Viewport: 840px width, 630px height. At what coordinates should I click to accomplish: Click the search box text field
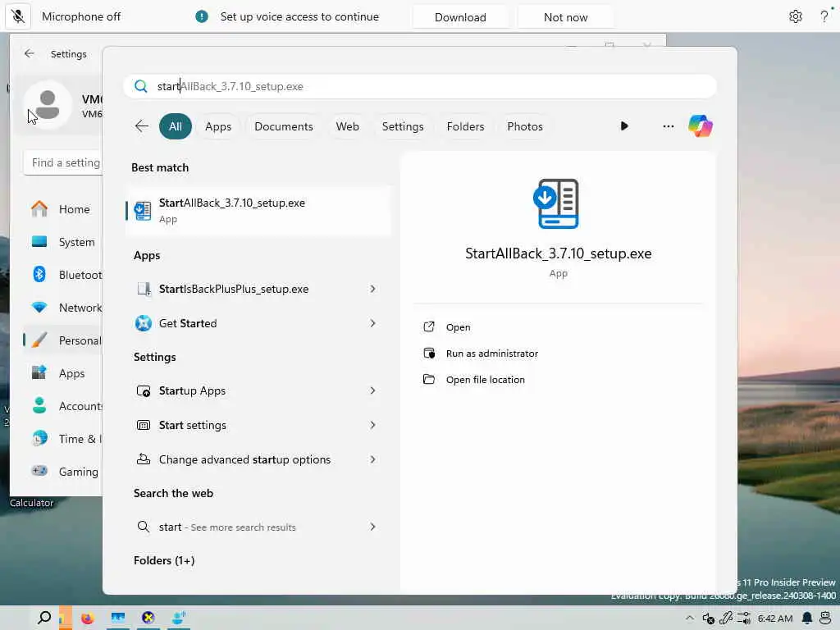420,86
